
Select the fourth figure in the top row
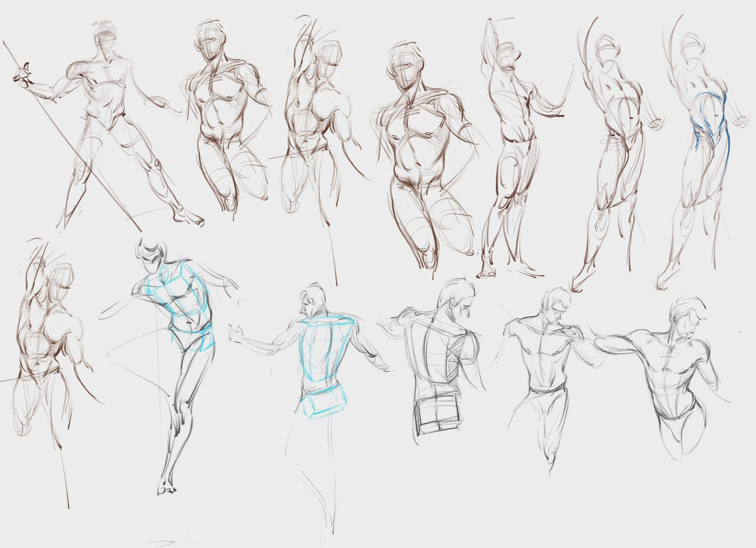tap(417, 133)
